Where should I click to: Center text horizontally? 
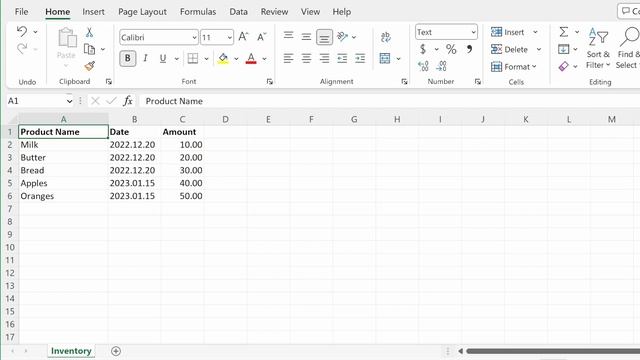pyautogui.click(x=306, y=59)
